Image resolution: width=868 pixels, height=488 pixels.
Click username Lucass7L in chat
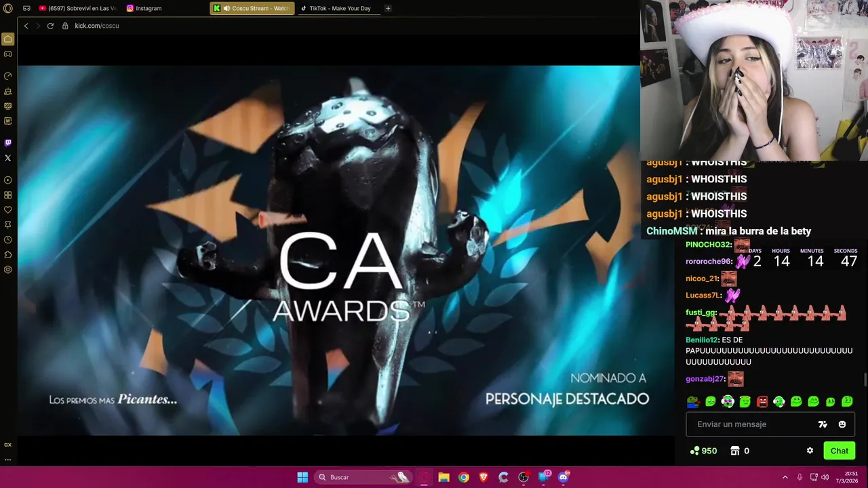[x=703, y=296]
